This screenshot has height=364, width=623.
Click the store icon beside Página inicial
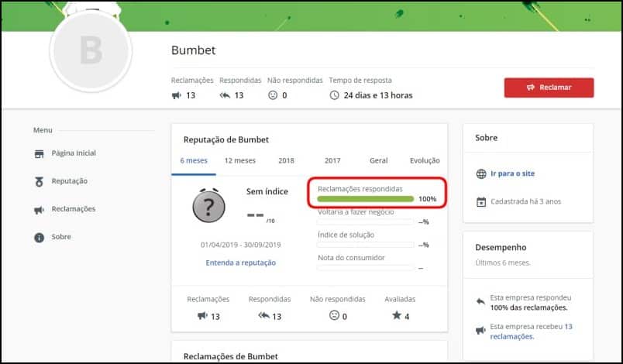point(39,154)
